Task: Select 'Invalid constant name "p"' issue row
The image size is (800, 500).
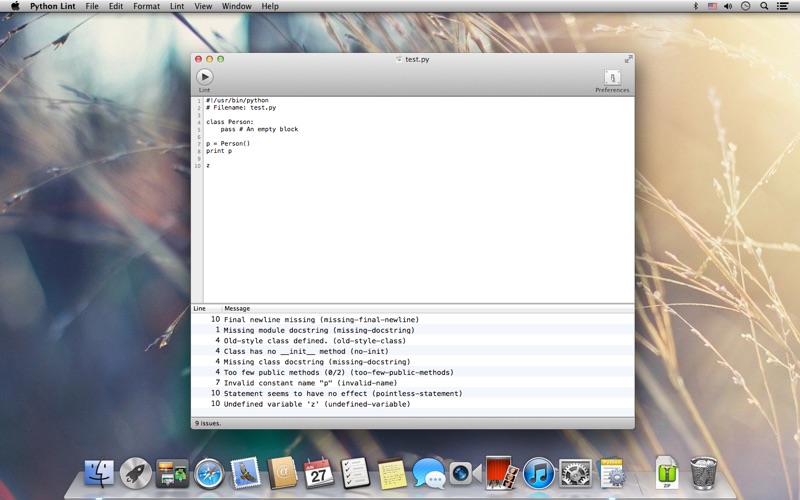Action: click(x=413, y=383)
